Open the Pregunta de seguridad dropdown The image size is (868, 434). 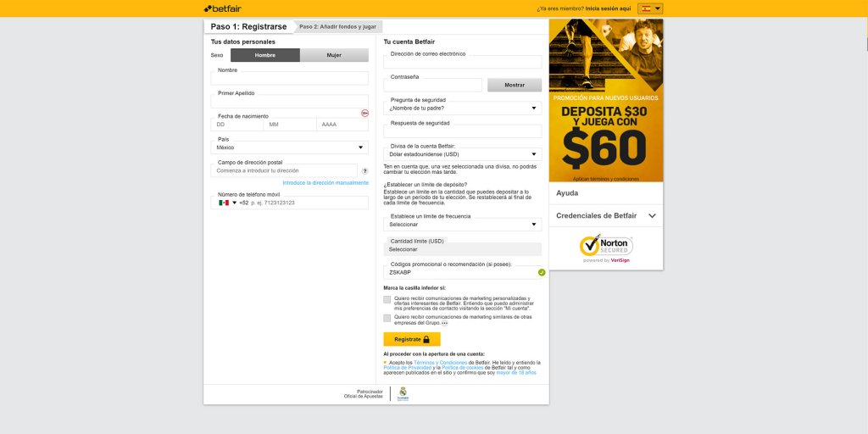point(463,108)
